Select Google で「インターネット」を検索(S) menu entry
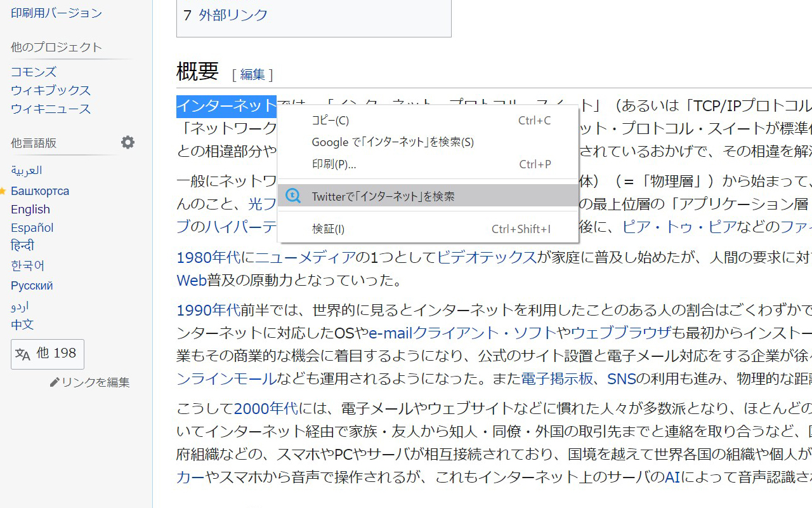 point(428,142)
